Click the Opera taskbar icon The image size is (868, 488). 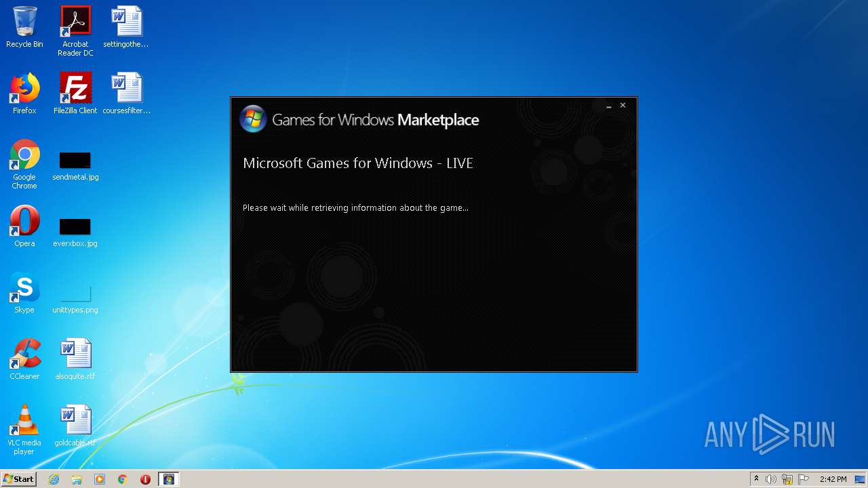pos(145,479)
